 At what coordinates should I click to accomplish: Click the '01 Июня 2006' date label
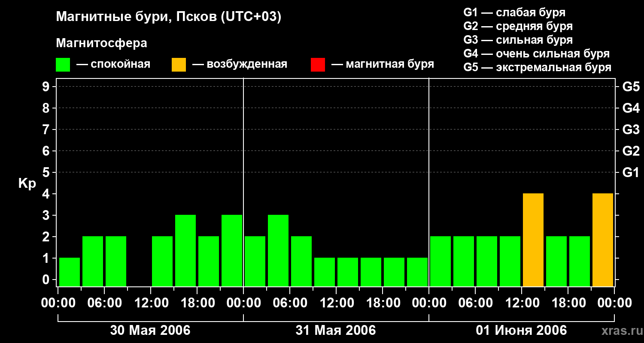pos(521,331)
